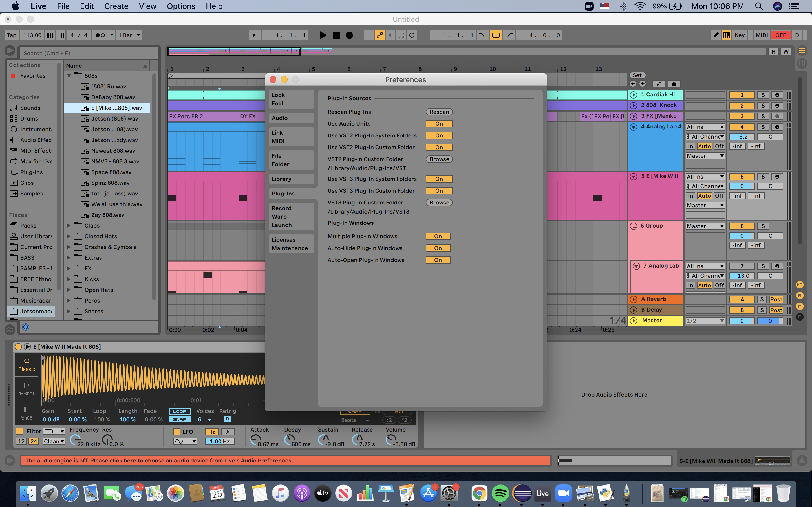This screenshot has width=812, height=507.
Task: Disable Auto-Hide Plug-In Windows
Action: pos(438,248)
